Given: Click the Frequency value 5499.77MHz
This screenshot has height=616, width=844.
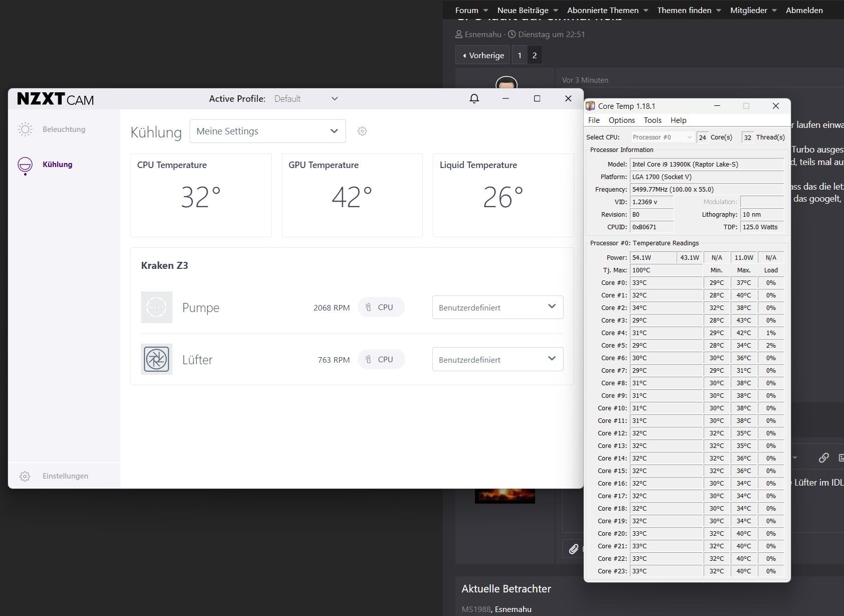Looking at the screenshot, I should [x=707, y=189].
